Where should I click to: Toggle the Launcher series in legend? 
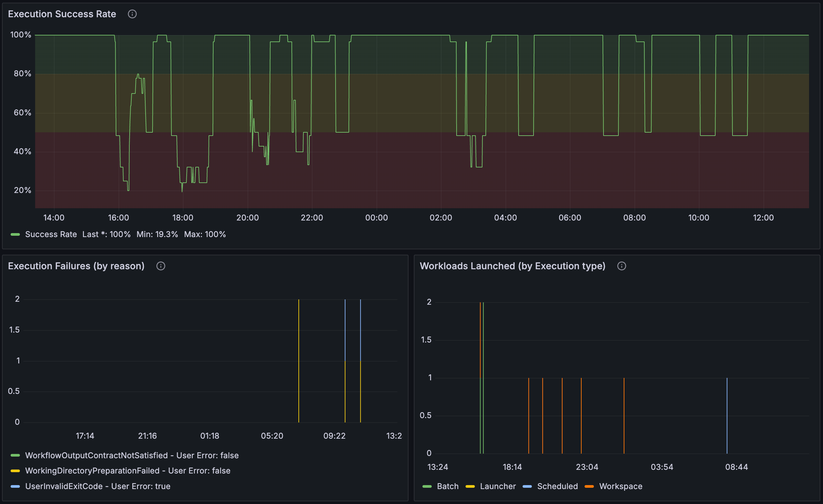(498, 486)
